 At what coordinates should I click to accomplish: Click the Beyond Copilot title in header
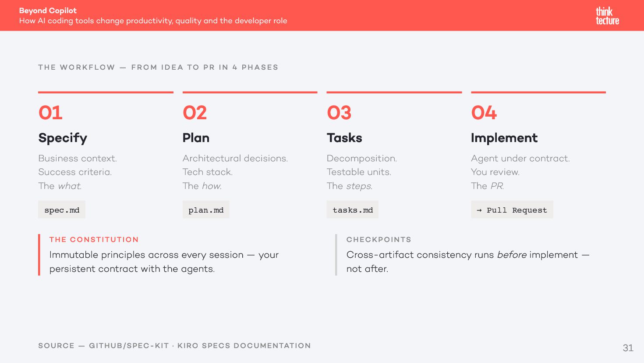(48, 11)
